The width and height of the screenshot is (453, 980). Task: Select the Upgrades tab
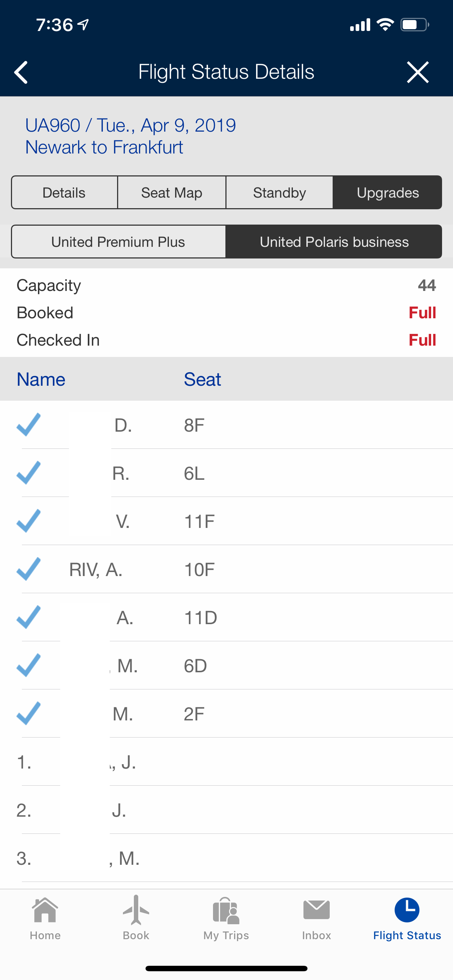pyautogui.click(x=387, y=192)
